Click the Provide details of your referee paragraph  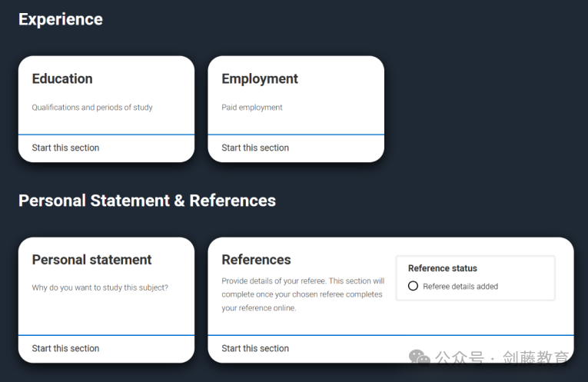tap(303, 294)
